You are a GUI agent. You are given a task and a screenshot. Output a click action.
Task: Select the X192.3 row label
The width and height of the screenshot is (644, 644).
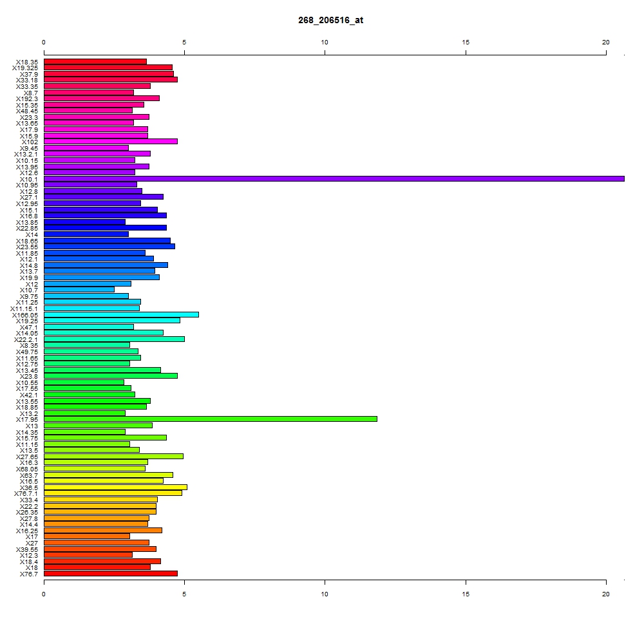26,99
